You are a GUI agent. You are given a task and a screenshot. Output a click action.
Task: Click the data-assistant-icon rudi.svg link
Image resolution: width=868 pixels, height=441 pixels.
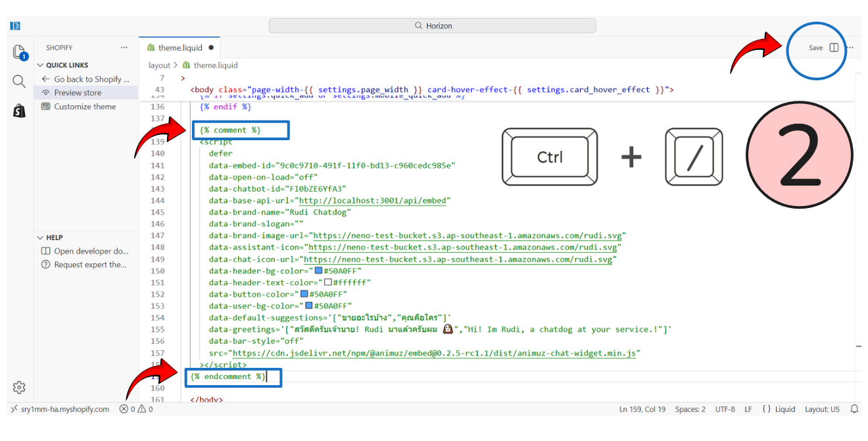(x=463, y=247)
